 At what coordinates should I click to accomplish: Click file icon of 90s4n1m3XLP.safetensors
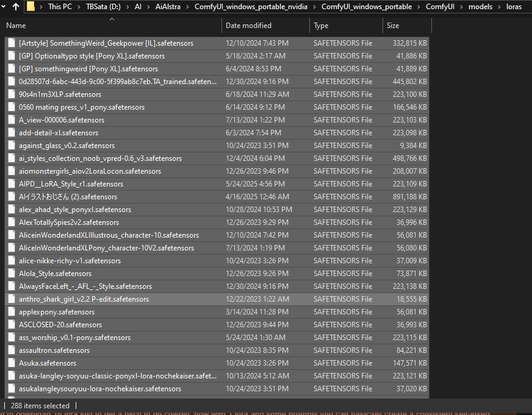tap(12, 94)
